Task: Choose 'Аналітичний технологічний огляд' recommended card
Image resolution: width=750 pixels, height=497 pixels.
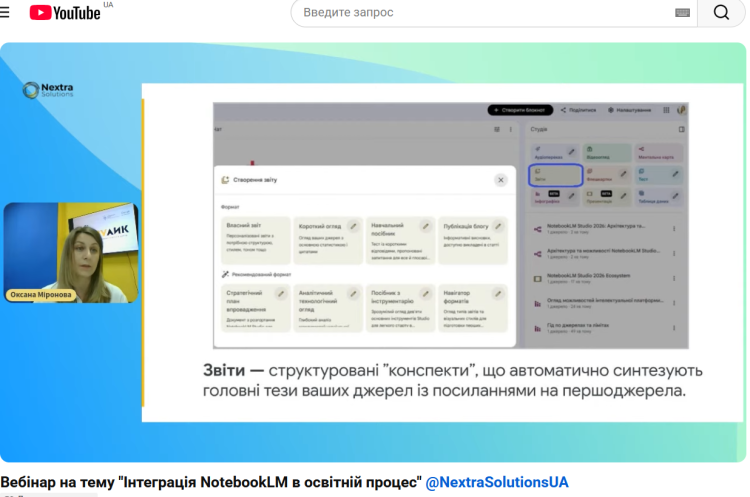Action: [328, 308]
